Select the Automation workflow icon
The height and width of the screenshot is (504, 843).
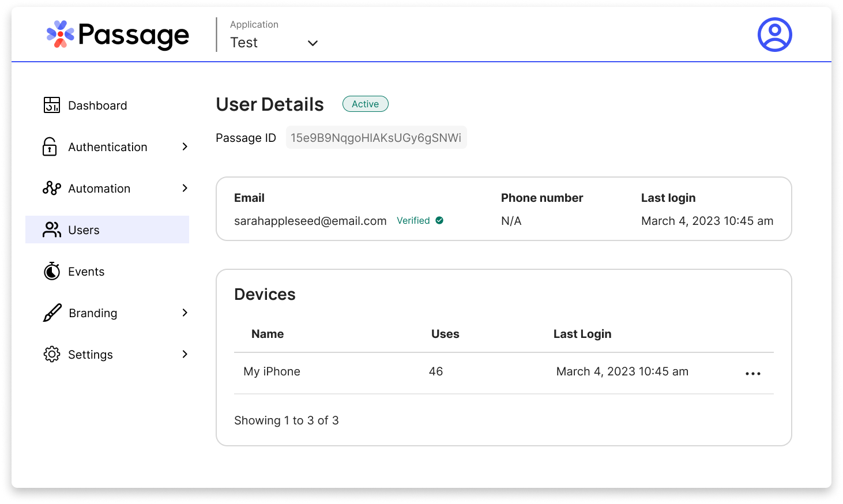[x=51, y=188]
